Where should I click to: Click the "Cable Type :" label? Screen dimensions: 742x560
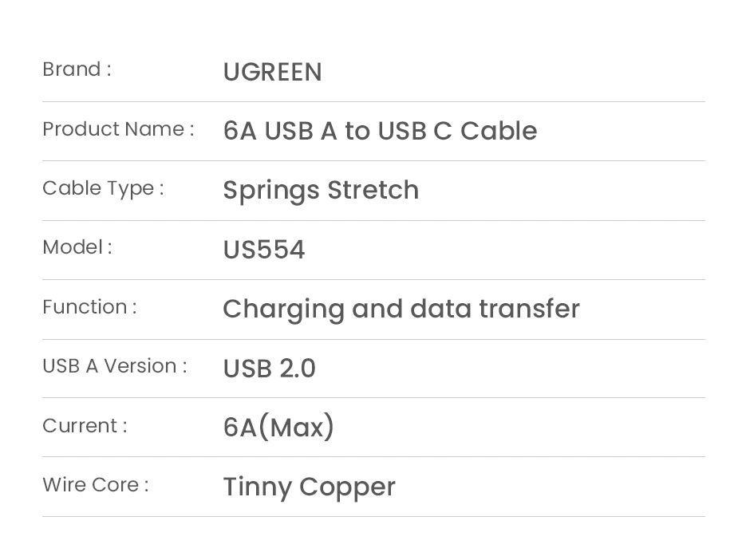(103, 188)
